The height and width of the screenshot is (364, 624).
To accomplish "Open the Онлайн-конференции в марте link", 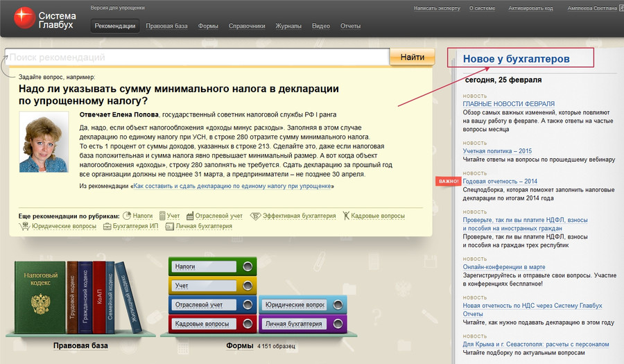I will [504, 267].
